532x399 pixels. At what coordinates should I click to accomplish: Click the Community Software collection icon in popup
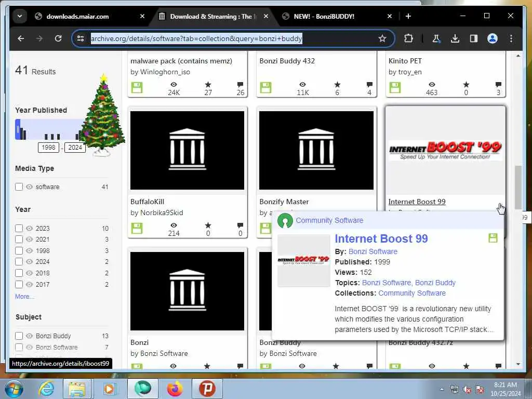pos(285,220)
